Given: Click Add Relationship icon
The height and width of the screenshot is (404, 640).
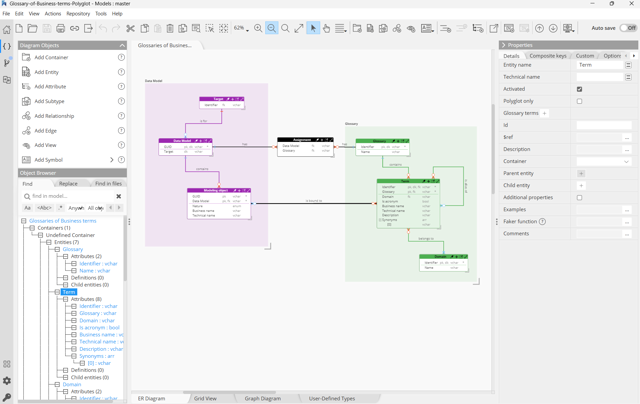Looking at the screenshot, I should (26, 116).
